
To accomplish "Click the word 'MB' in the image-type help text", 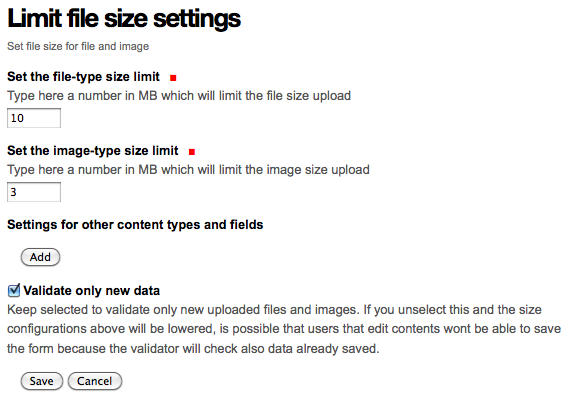I will pyautogui.click(x=148, y=170).
